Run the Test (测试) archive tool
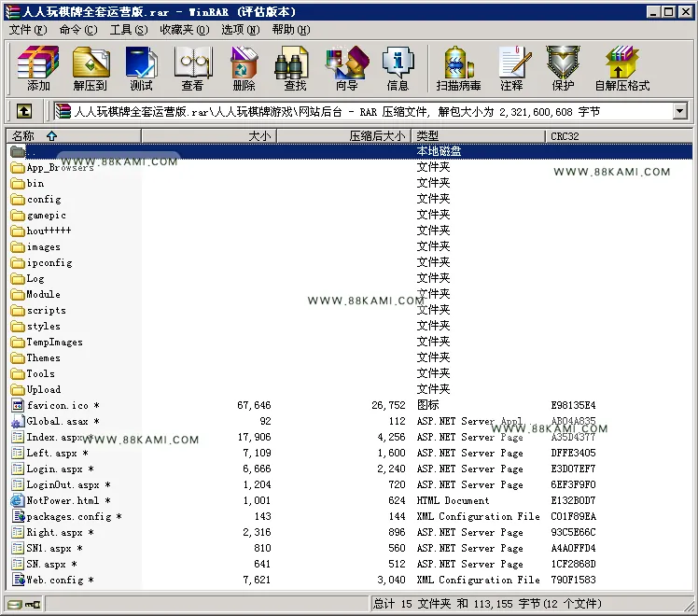Image resolution: width=698 pixels, height=616 pixels. pos(141,67)
